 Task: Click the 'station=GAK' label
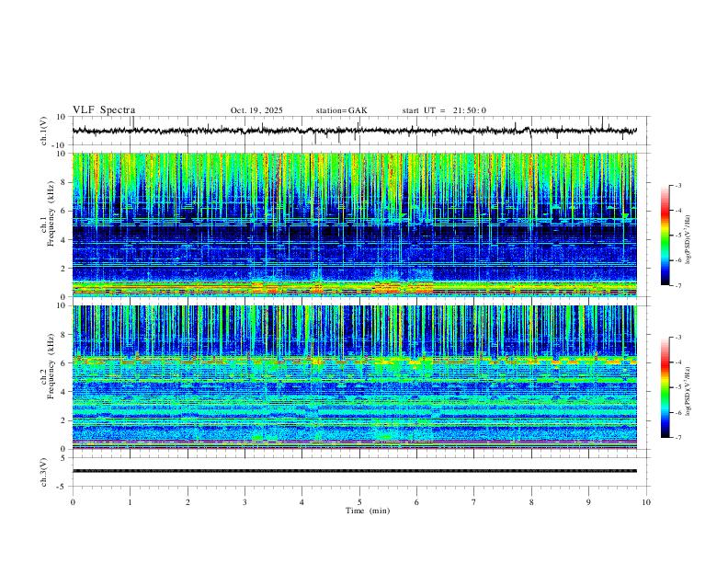pyautogui.click(x=341, y=110)
